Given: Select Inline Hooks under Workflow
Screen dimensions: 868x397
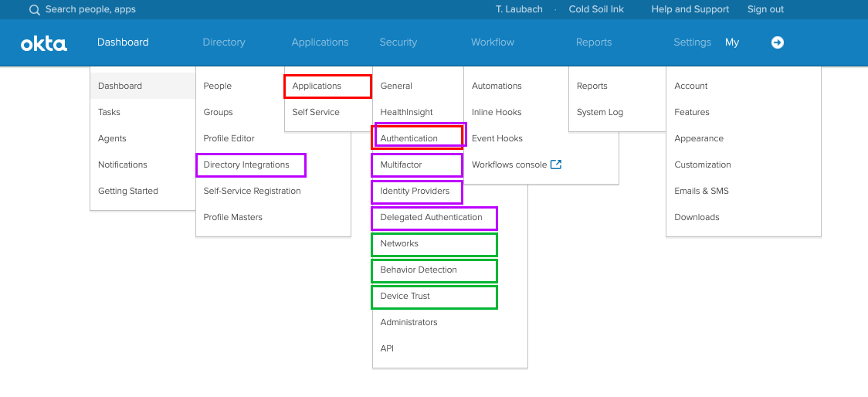Looking at the screenshot, I should pyautogui.click(x=497, y=112).
